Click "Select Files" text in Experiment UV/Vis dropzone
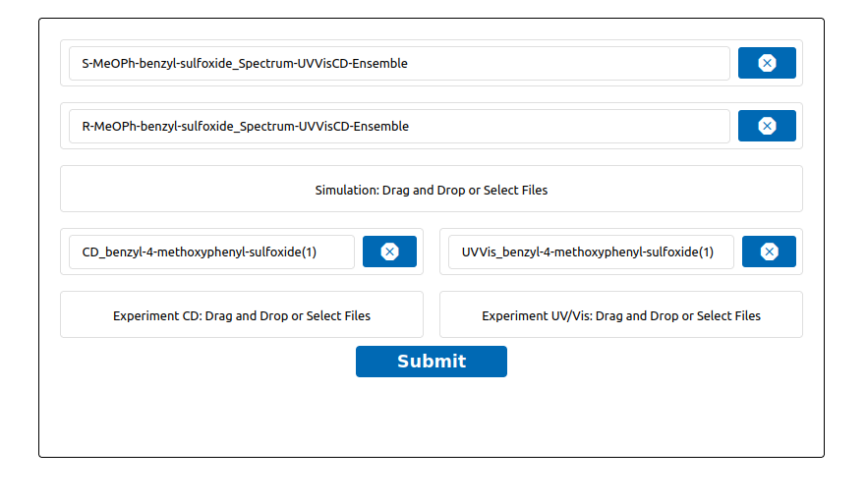867x504 pixels. point(728,316)
